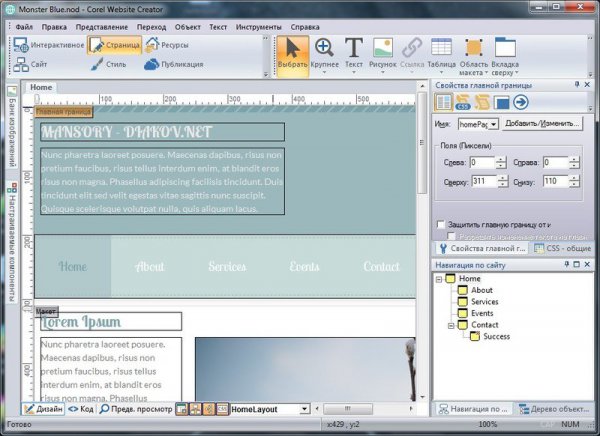Open the HomeLayout dropdown

[x=304, y=409]
